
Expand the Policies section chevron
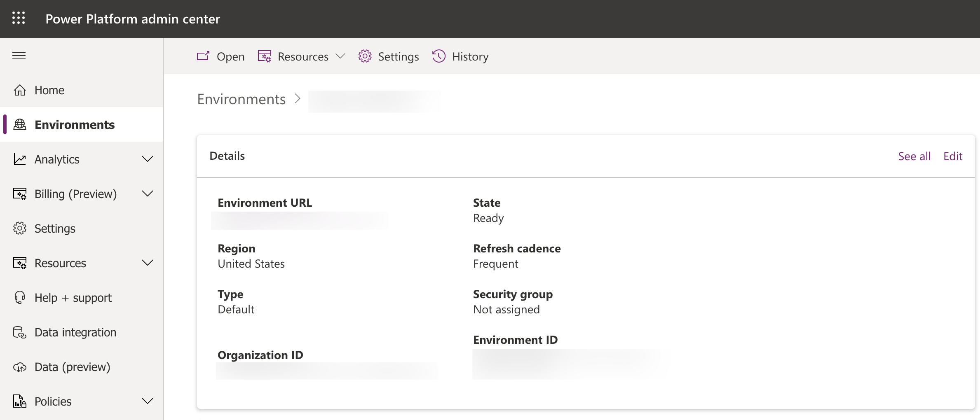coord(148,401)
